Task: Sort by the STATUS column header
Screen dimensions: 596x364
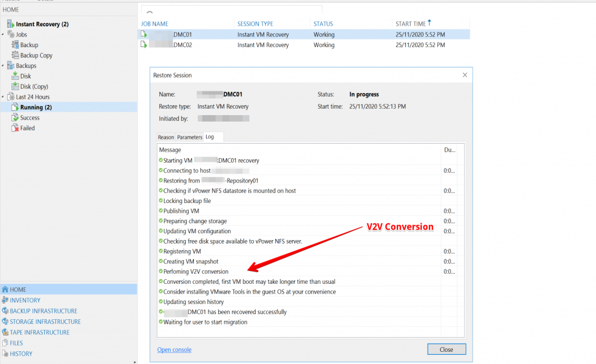Action: tap(324, 23)
